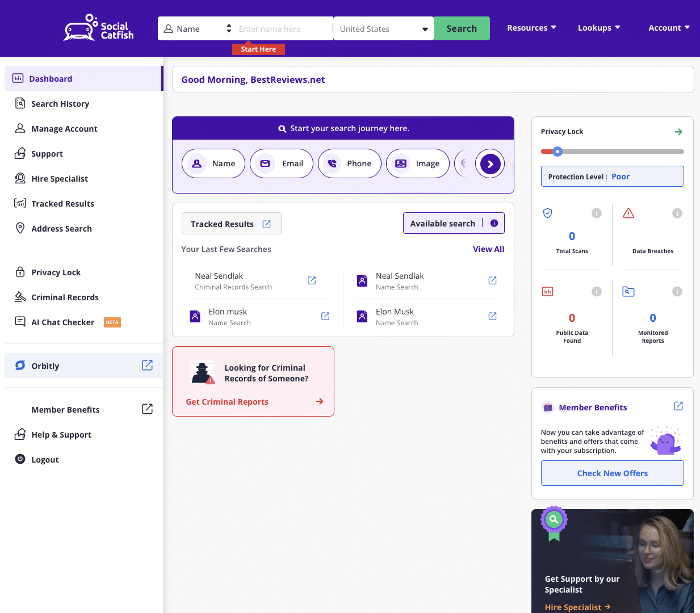Screen dimensions: 700x613
Task: Open the Criminal Records sidebar item
Action: [x=64, y=297]
